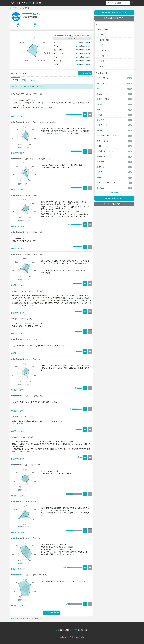
Task: Open the 総選挙 submenu item
Action: [114, 56]
